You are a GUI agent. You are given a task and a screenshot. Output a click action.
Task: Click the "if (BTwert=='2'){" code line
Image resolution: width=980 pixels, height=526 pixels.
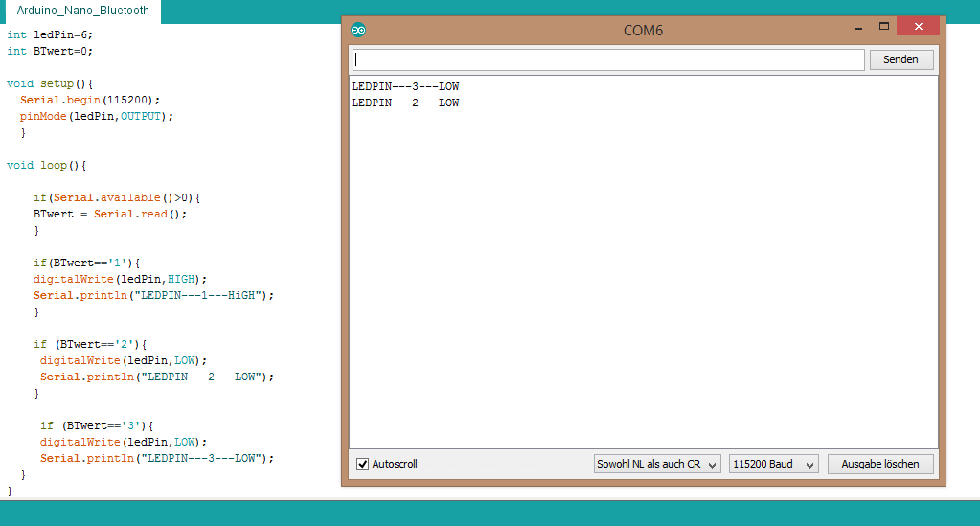coord(90,344)
